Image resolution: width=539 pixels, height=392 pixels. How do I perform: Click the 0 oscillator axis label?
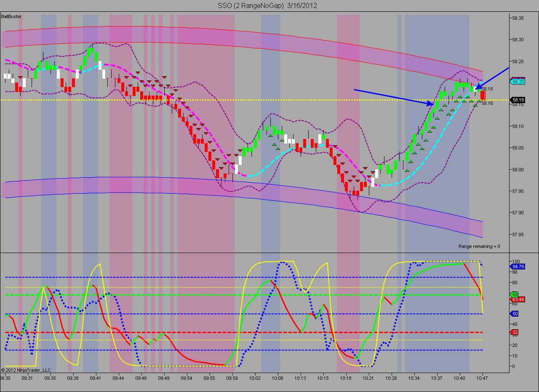pyautogui.click(x=513, y=366)
